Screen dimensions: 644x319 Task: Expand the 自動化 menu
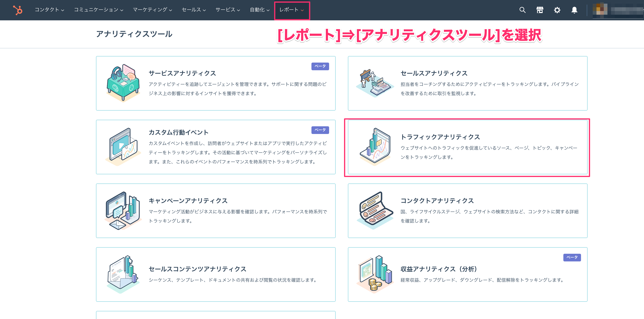(x=260, y=10)
